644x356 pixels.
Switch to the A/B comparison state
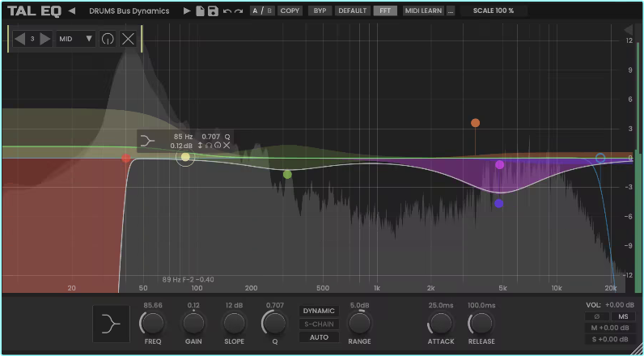[x=262, y=11]
